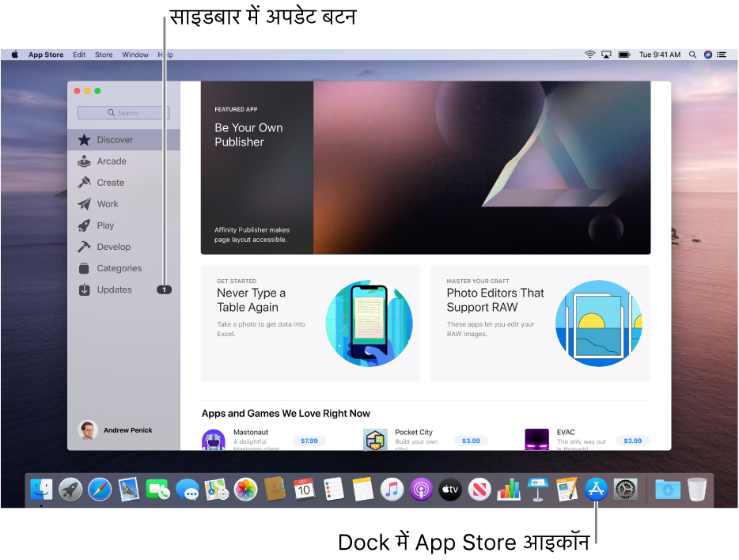
Task: Open Messages from the Dock
Action: click(187, 490)
